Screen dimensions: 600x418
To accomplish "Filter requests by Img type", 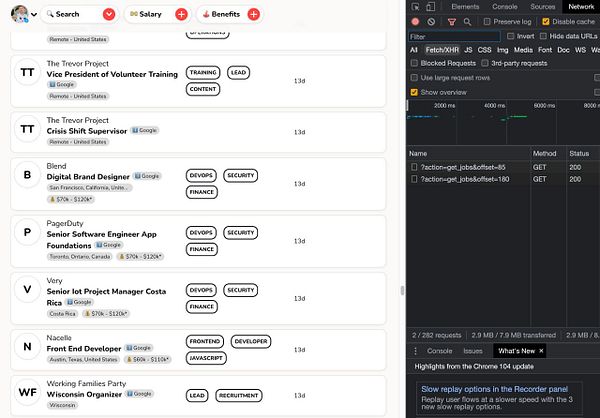I will tap(502, 50).
